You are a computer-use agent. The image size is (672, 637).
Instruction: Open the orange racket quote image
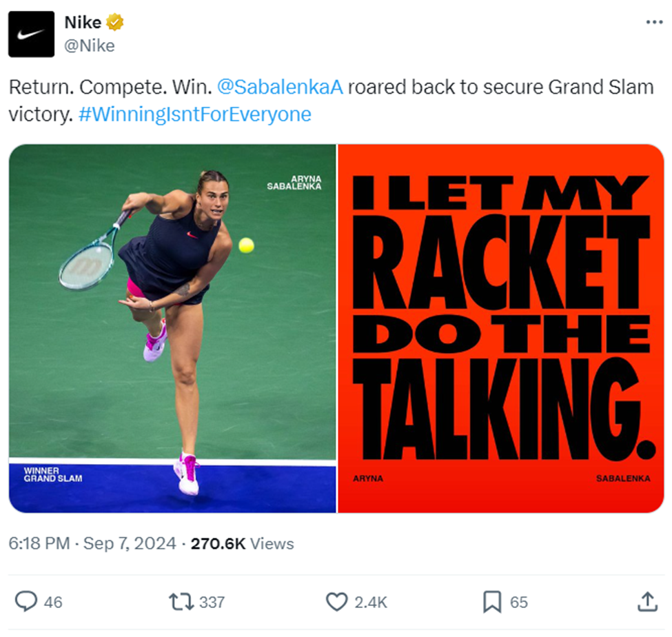point(501,328)
